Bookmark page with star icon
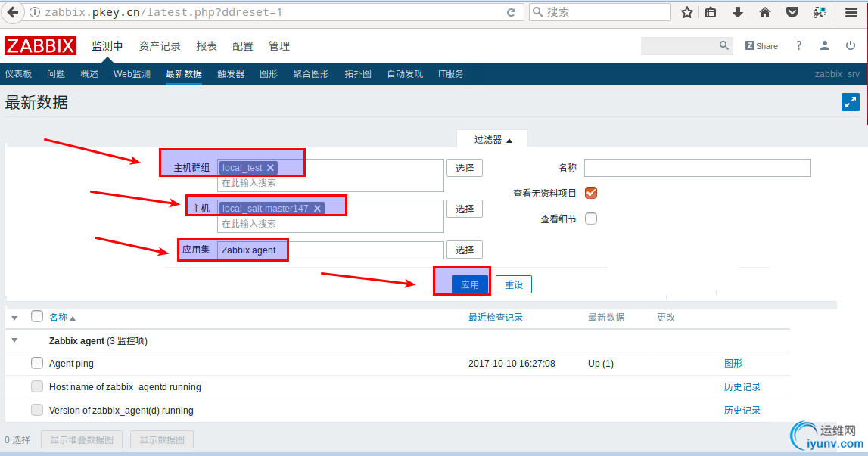The height and width of the screenshot is (456, 868). point(687,12)
